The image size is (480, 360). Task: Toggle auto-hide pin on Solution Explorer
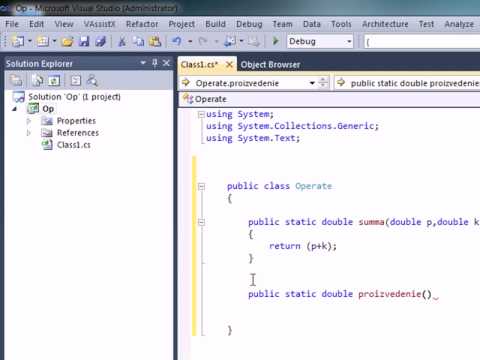point(155,63)
